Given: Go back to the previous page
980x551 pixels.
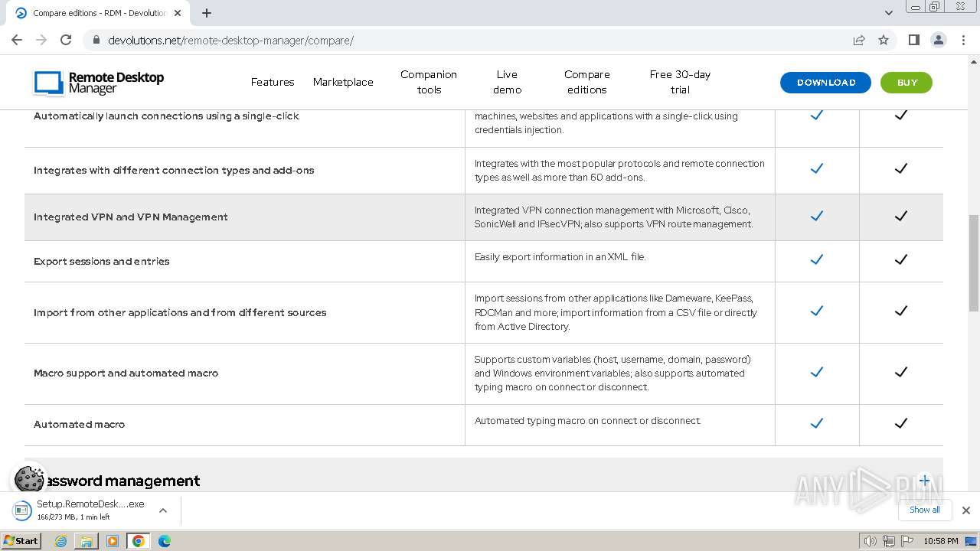Looking at the screenshot, I should tap(17, 40).
